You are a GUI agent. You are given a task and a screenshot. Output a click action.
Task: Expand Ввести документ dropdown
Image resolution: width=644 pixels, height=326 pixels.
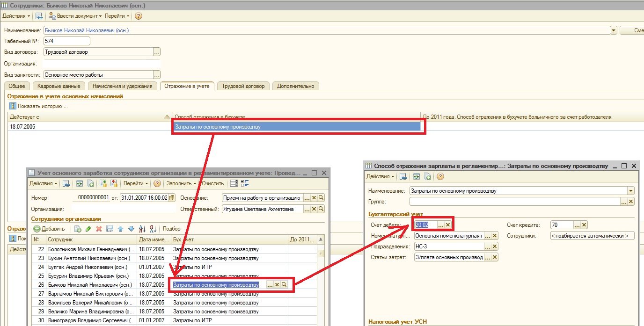click(x=75, y=16)
